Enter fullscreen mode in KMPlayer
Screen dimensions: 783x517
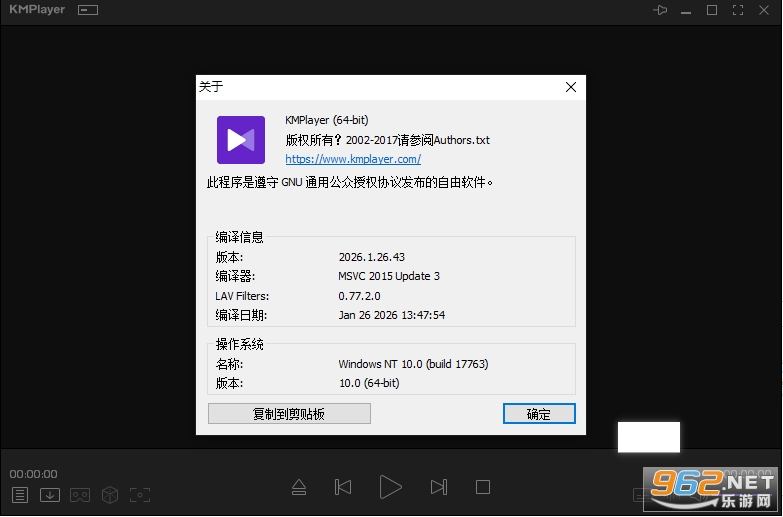point(738,10)
